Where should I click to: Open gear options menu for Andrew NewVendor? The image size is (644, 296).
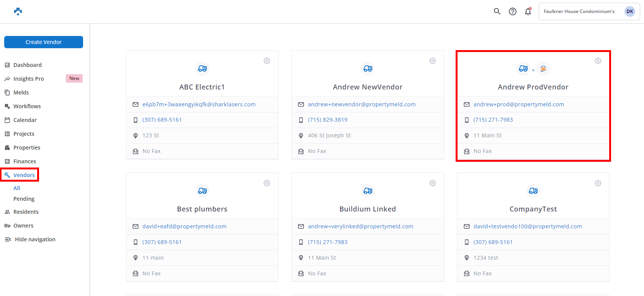tap(432, 61)
